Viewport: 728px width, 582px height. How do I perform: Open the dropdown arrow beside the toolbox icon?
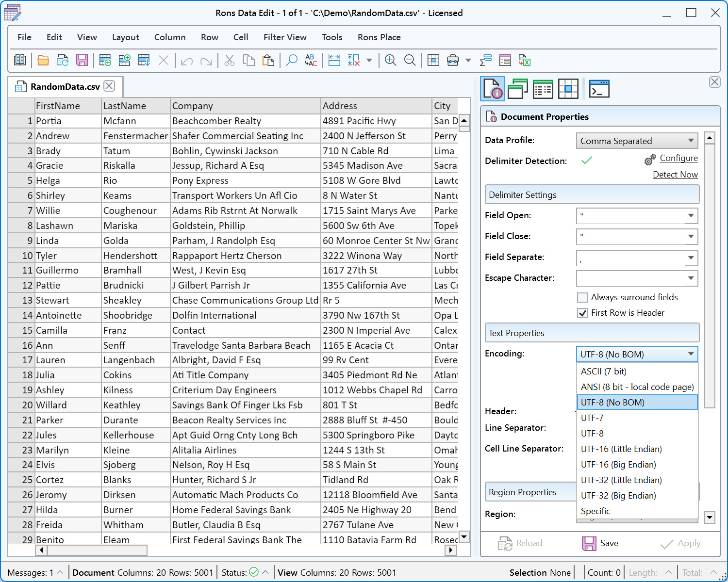pos(468,61)
